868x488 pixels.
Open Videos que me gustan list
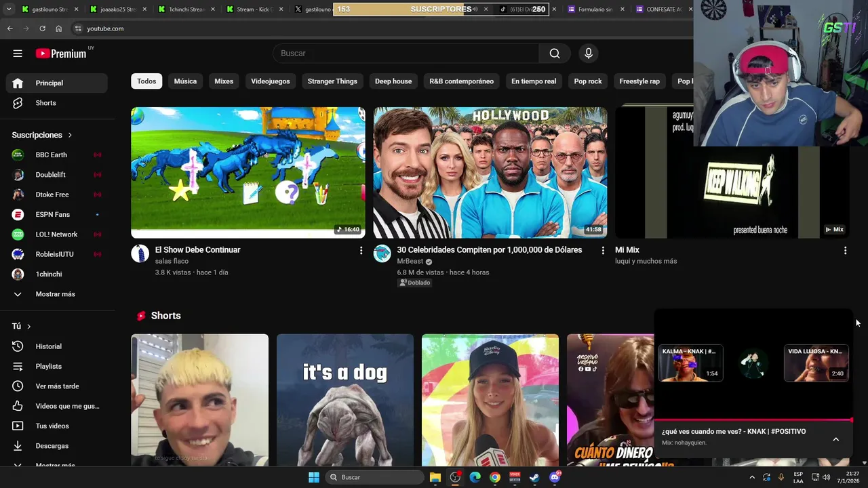pos(57,406)
